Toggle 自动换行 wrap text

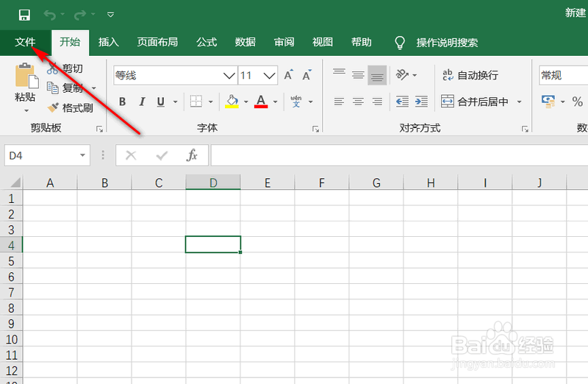(470, 75)
